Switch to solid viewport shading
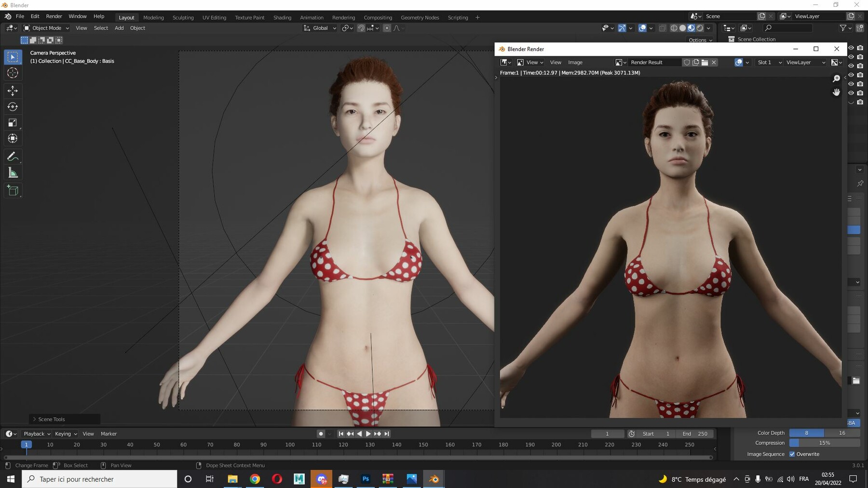This screenshot has width=868, height=488. coord(683,28)
